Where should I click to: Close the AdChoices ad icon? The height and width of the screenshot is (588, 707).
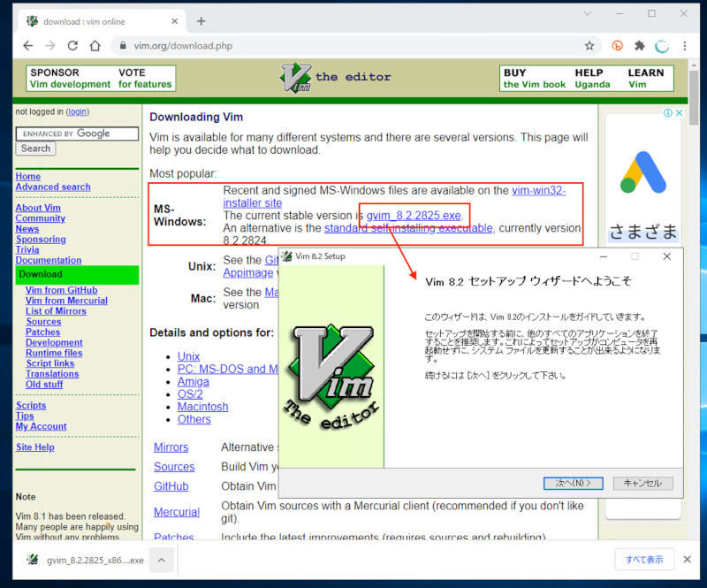673,113
